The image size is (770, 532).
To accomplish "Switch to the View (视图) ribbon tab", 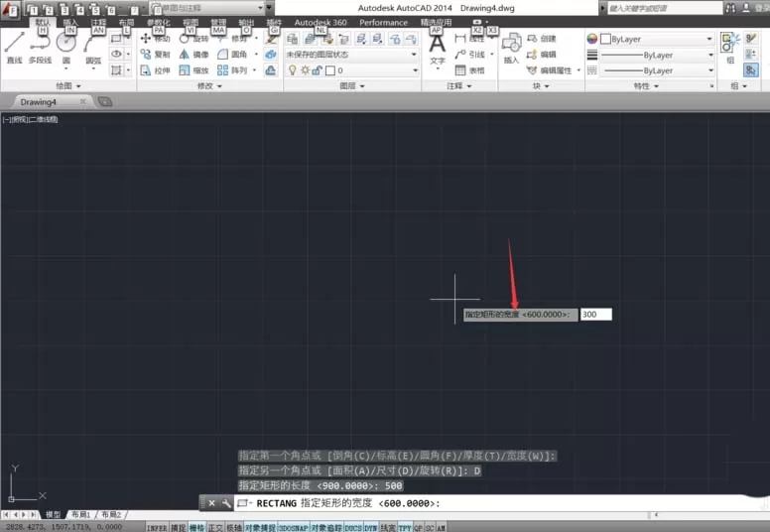I will coord(191,22).
